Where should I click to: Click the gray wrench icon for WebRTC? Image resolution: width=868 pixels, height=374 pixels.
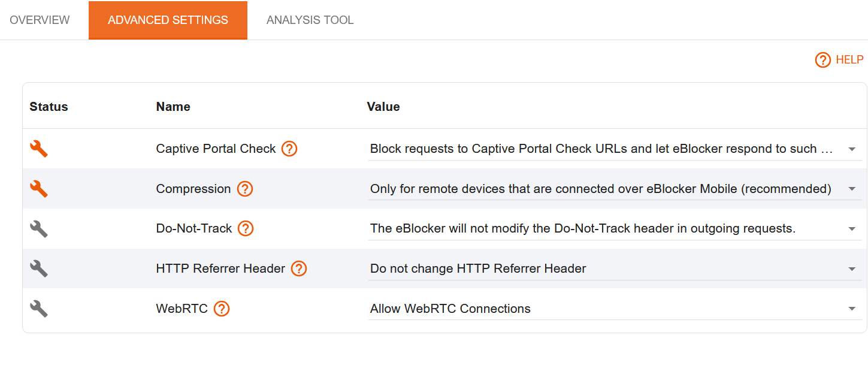pyautogui.click(x=38, y=309)
